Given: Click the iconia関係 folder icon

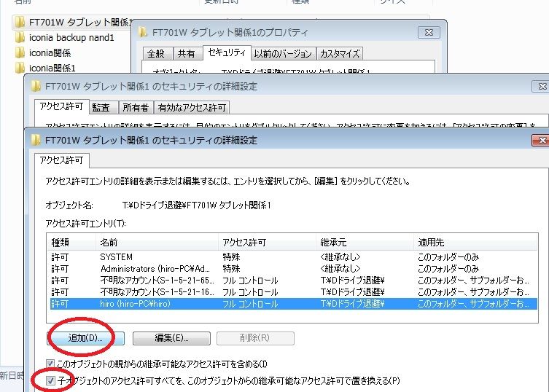Looking at the screenshot, I should pos(20,52).
